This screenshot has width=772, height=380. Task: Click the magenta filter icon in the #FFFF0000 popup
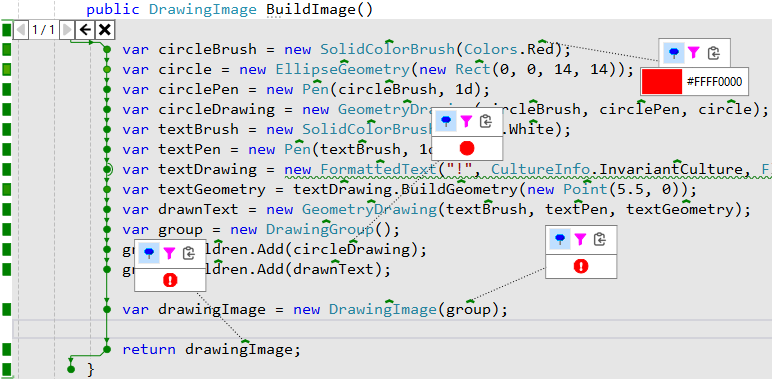(693, 52)
